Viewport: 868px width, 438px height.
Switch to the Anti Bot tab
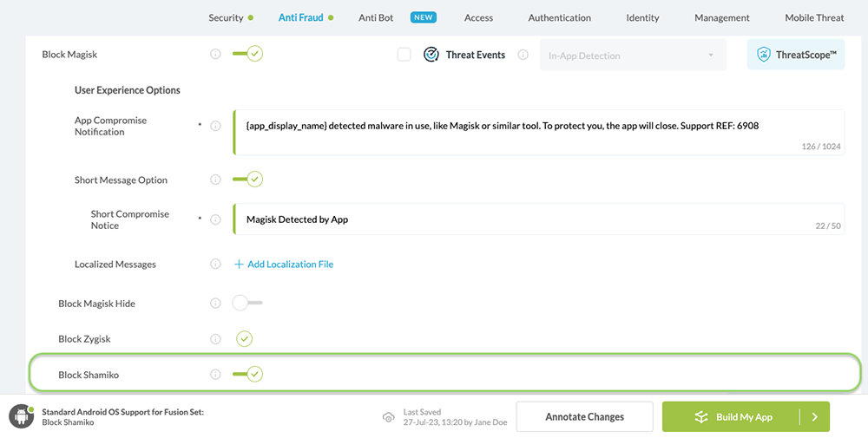pos(376,17)
